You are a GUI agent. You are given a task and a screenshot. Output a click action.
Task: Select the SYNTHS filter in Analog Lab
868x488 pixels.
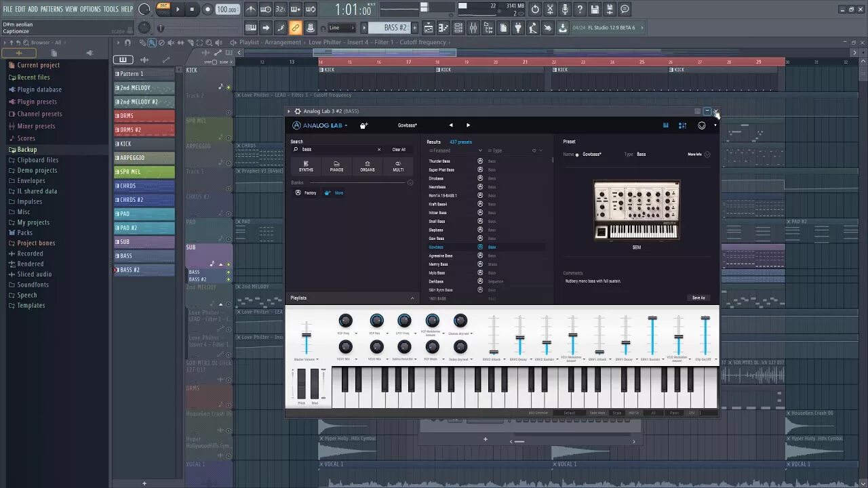pos(306,167)
